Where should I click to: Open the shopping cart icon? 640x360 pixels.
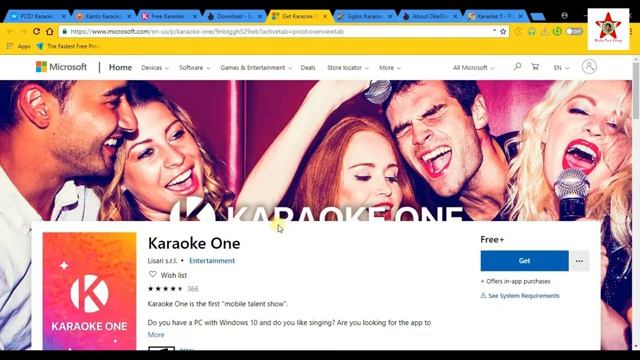(x=535, y=67)
